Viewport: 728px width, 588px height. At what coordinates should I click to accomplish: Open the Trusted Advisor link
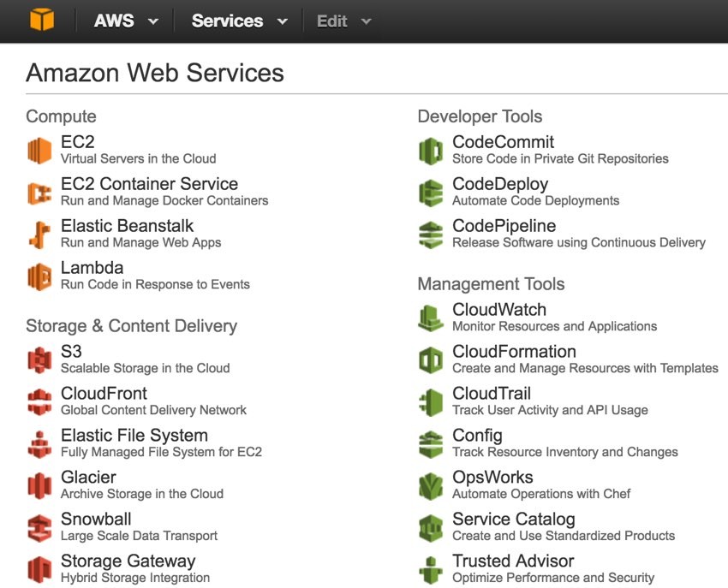[x=513, y=561]
